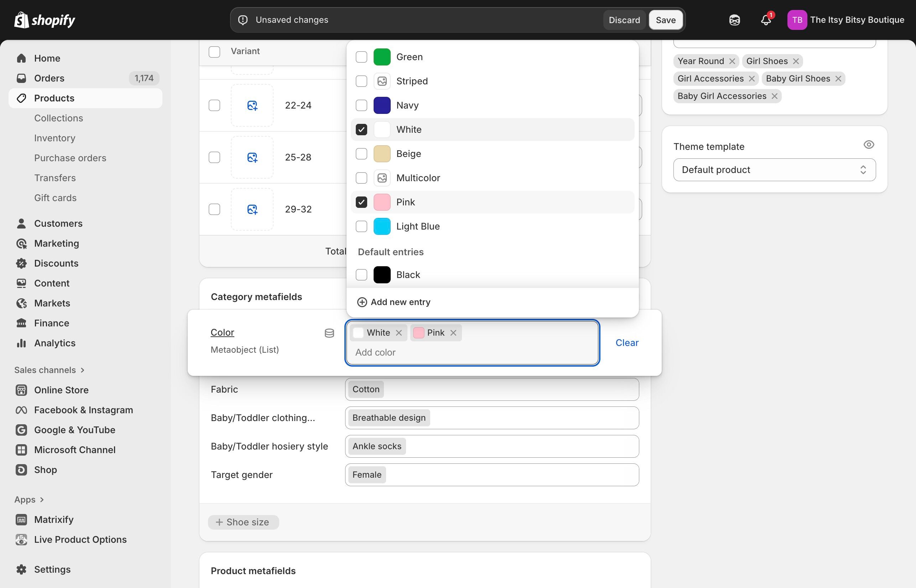Select the 29-32 variant row checkbox
The width and height of the screenshot is (916, 588).
214,209
